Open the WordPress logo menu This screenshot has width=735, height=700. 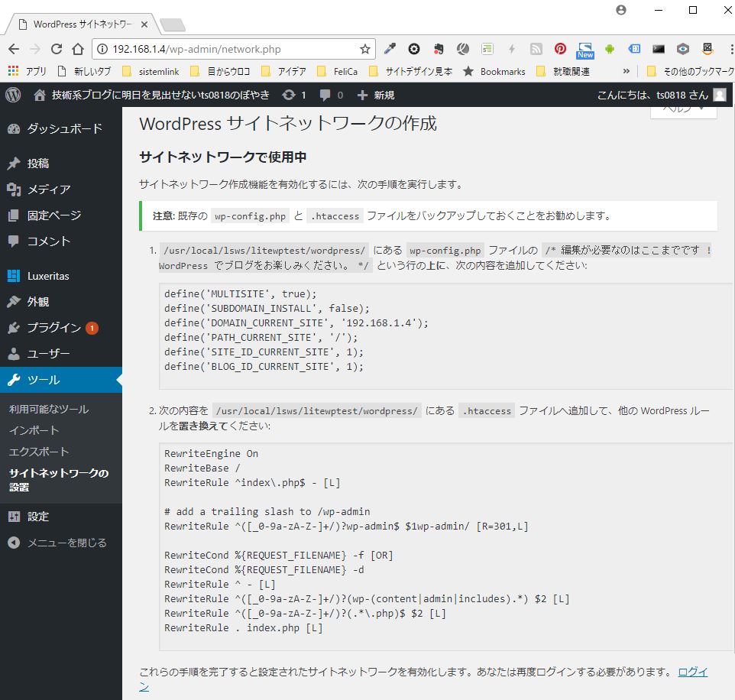(13, 95)
